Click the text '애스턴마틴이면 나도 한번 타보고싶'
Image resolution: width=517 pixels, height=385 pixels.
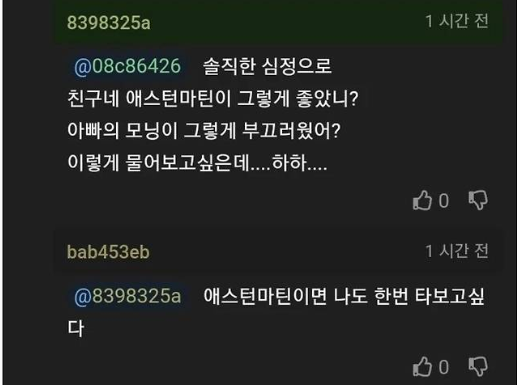point(344,296)
